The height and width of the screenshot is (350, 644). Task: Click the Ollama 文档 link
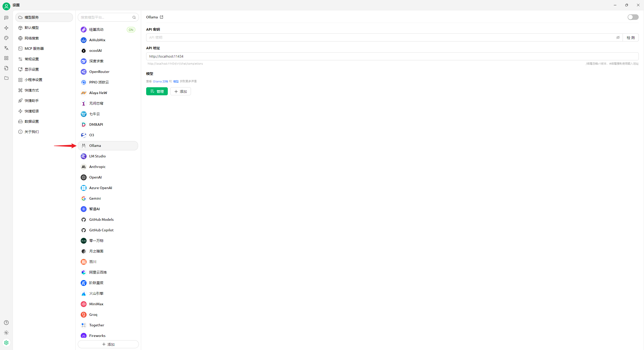tap(160, 81)
